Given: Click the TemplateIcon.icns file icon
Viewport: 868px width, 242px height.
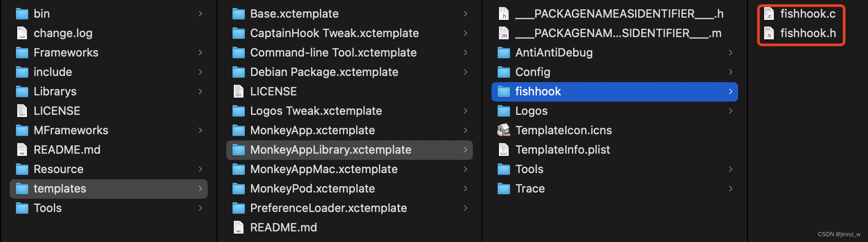Looking at the screenshot, I should [x=504, y=130].
